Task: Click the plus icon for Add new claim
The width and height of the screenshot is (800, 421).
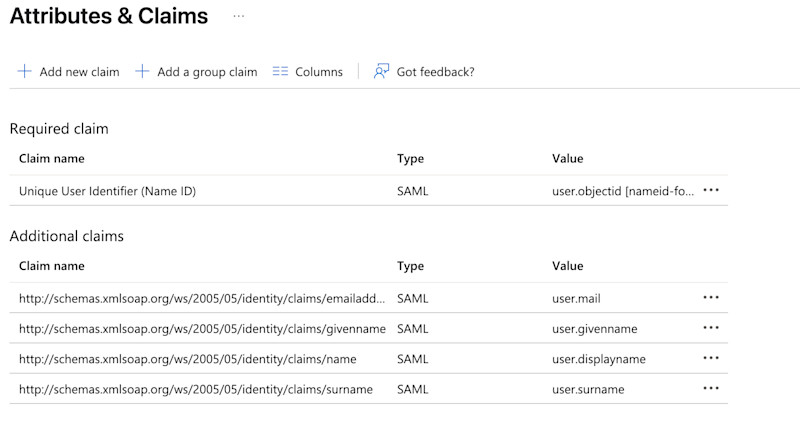Action: [25, 72]
